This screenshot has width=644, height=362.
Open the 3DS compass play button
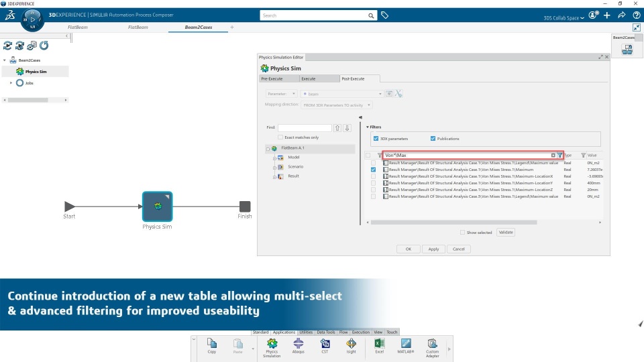pyautogui.click(x=32, y=19)
